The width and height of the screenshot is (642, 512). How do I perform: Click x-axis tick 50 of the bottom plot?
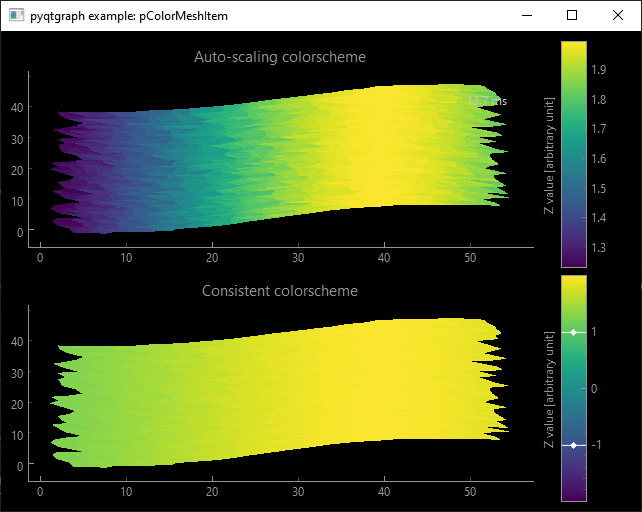(x=470, y=492)
